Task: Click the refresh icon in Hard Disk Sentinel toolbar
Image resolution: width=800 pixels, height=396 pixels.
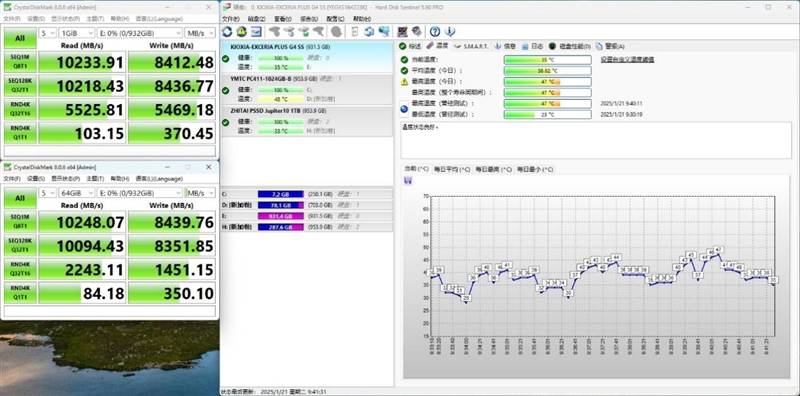Action: point(227,32)
